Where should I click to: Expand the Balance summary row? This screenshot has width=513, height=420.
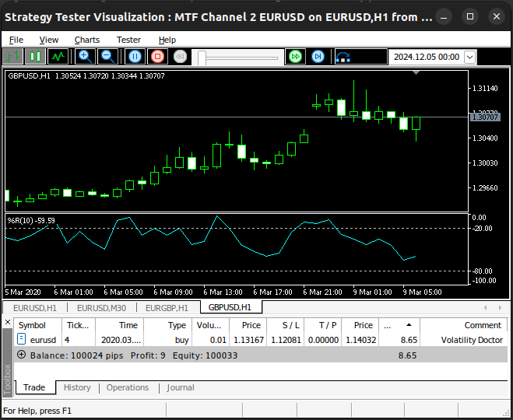21,355
